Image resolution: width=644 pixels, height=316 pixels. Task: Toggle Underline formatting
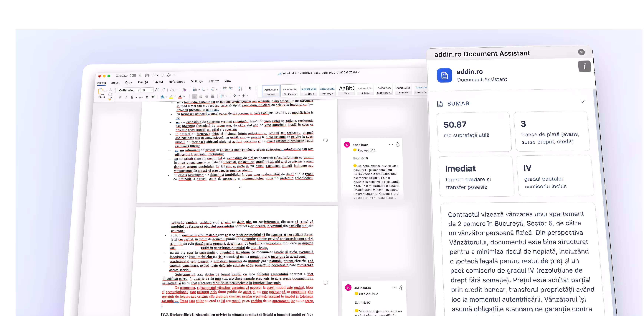(132, 97)
